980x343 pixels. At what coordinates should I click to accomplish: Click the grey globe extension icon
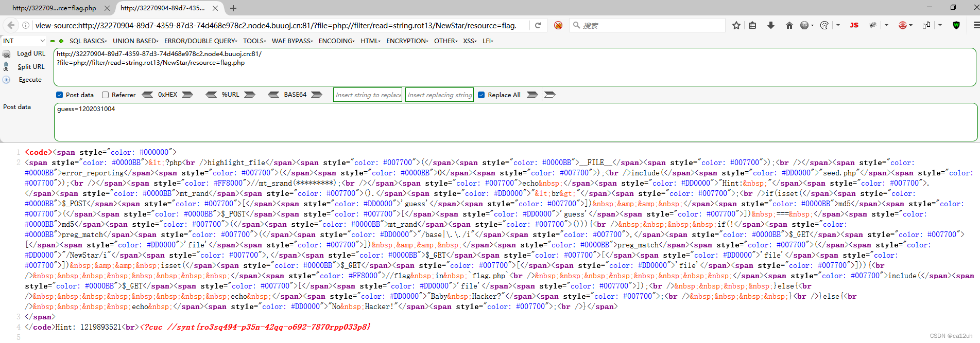point(805,25)
